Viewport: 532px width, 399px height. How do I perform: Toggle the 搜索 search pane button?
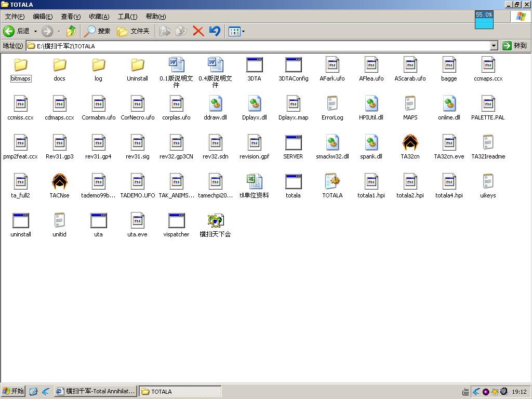tap(98, 31)
